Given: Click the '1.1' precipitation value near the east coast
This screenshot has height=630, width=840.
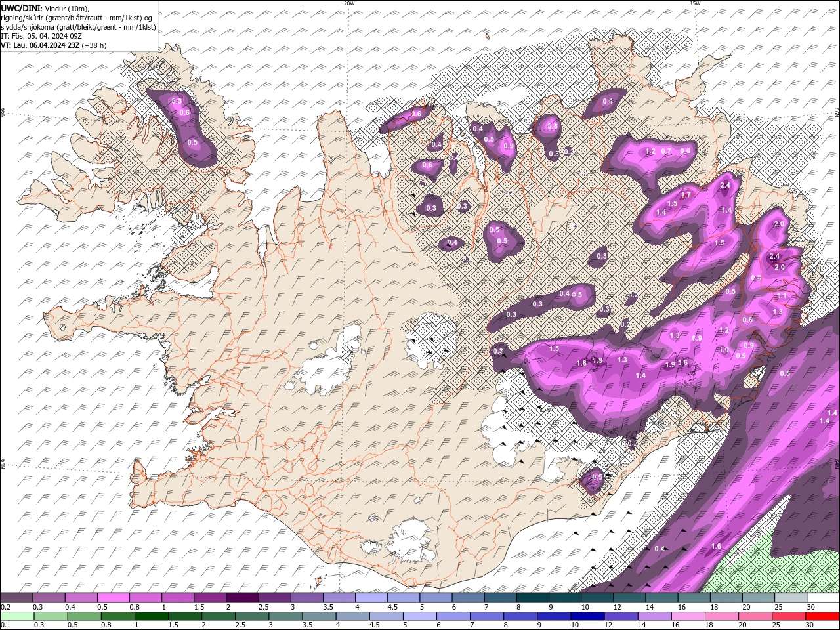Looking at the screenshot, I should [x=782, y=297].
